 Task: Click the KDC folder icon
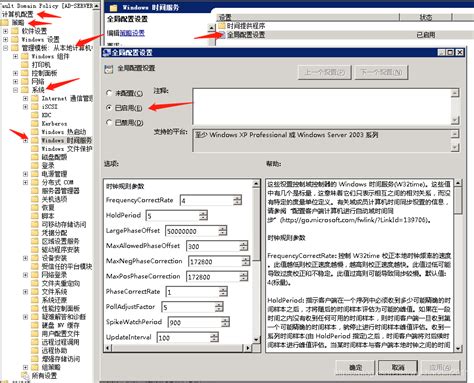click(x=35, y=115)
